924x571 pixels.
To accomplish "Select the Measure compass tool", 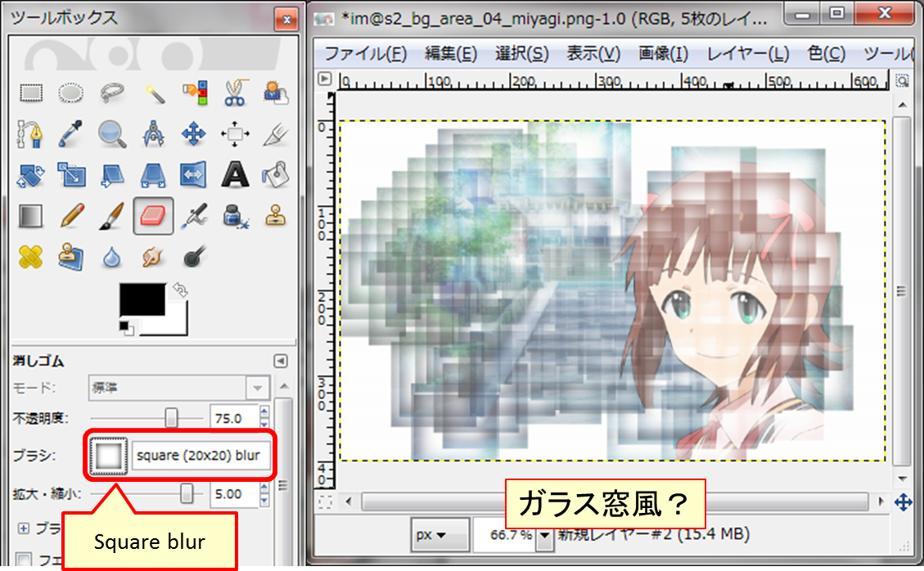I will pyautogui.click(x=153, y=134).
